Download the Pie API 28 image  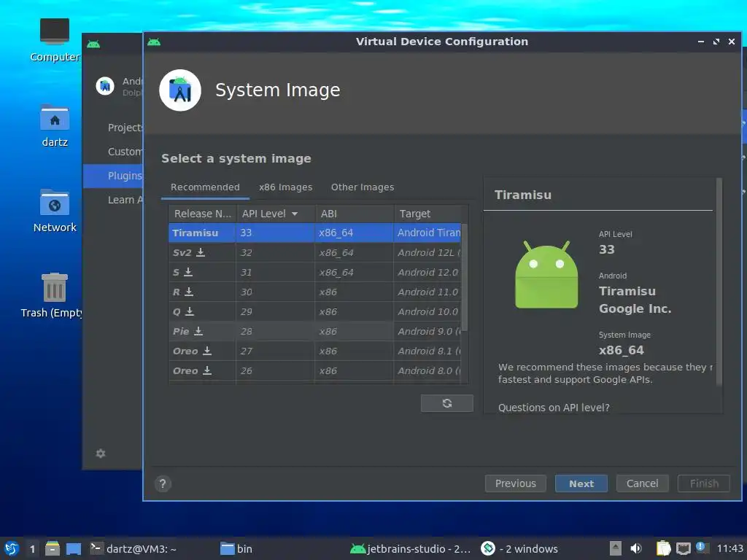(198, 331)
